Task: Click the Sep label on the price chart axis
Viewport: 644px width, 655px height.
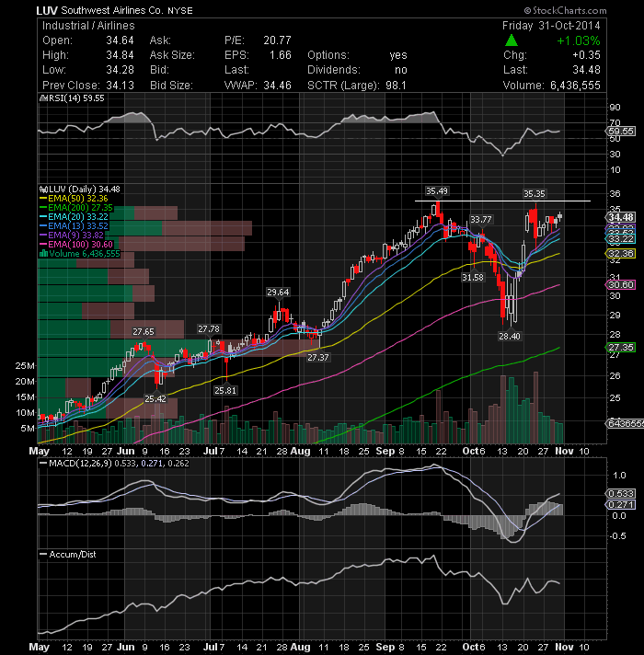Action: (385, 451)
